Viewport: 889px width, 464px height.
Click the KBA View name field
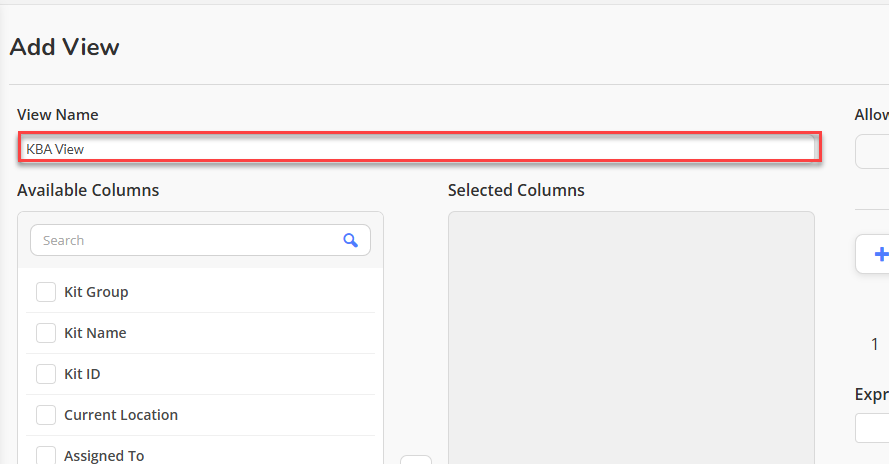[420, 149]
